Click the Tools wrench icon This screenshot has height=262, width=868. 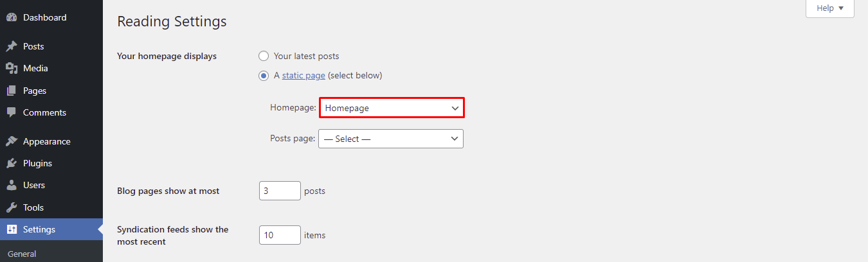tap(12, 207)
